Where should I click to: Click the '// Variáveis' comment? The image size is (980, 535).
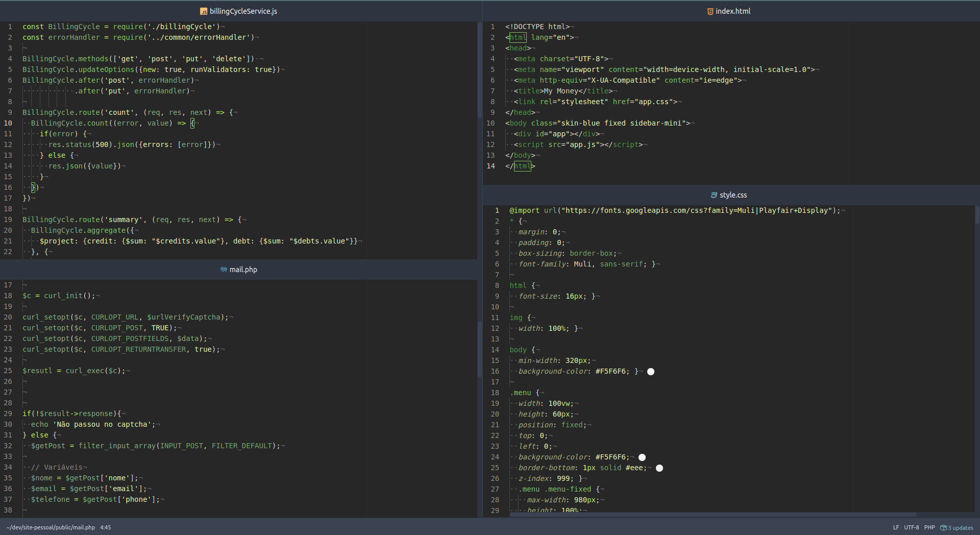[57, 467]
